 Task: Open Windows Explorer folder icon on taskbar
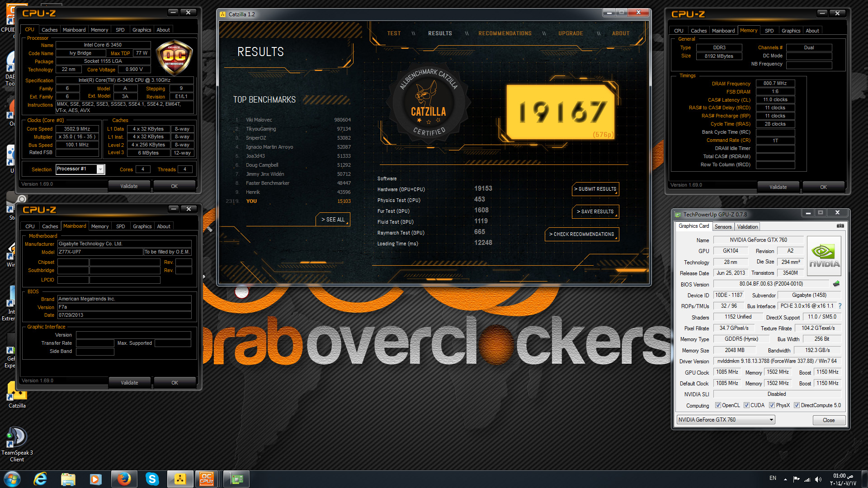coord(68,479)
